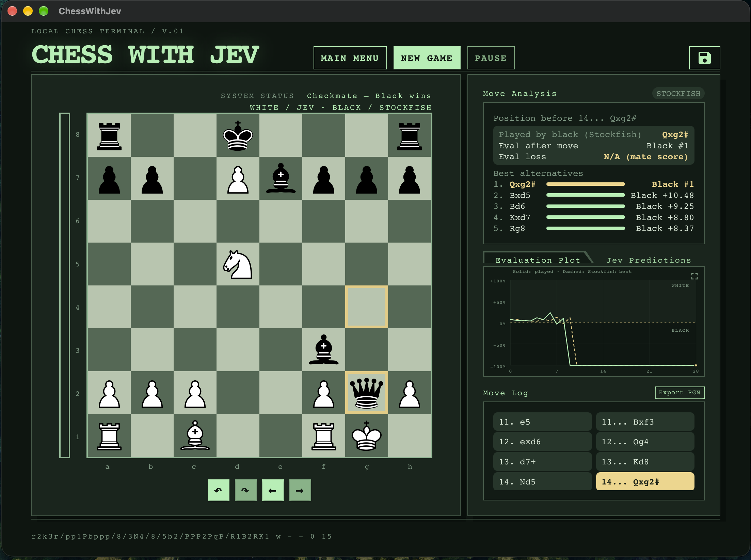Select the white rook on a1
Screen dimensions: 751x560
(109, 435)
